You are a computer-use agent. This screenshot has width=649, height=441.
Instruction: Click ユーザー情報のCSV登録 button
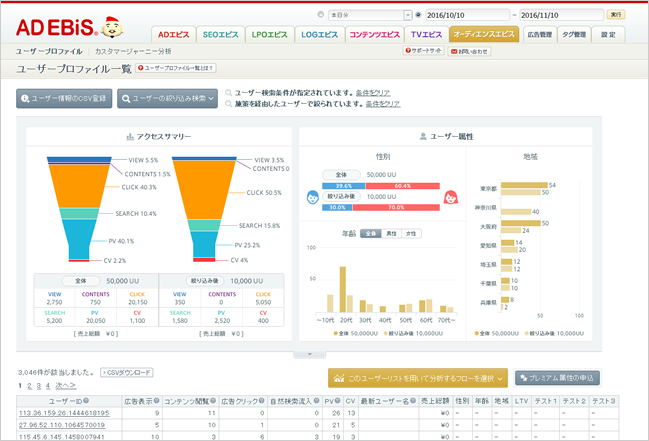coord(64,98)
